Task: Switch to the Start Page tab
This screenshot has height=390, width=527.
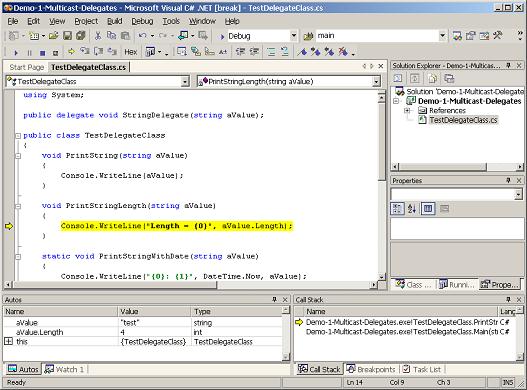Action: (x=27, y=67)
